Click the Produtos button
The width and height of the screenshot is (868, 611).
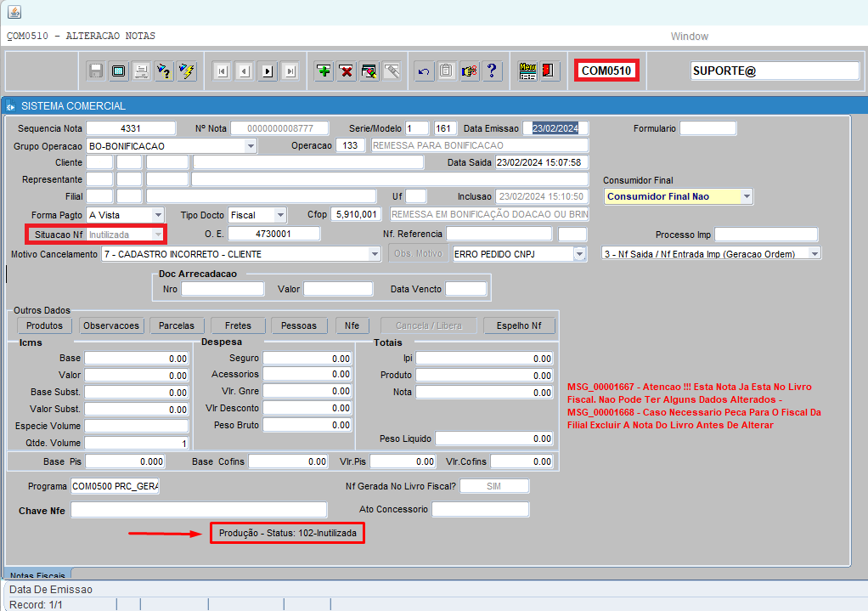tap(44, 325)
